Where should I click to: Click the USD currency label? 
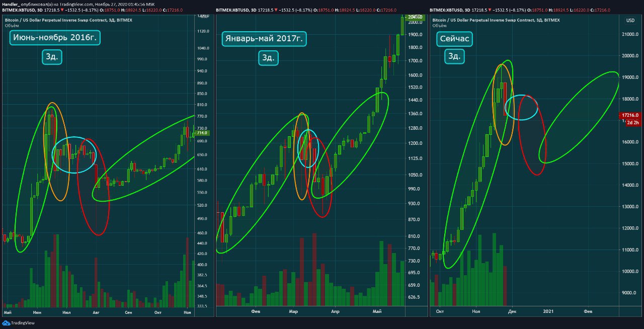coord(630,21)
